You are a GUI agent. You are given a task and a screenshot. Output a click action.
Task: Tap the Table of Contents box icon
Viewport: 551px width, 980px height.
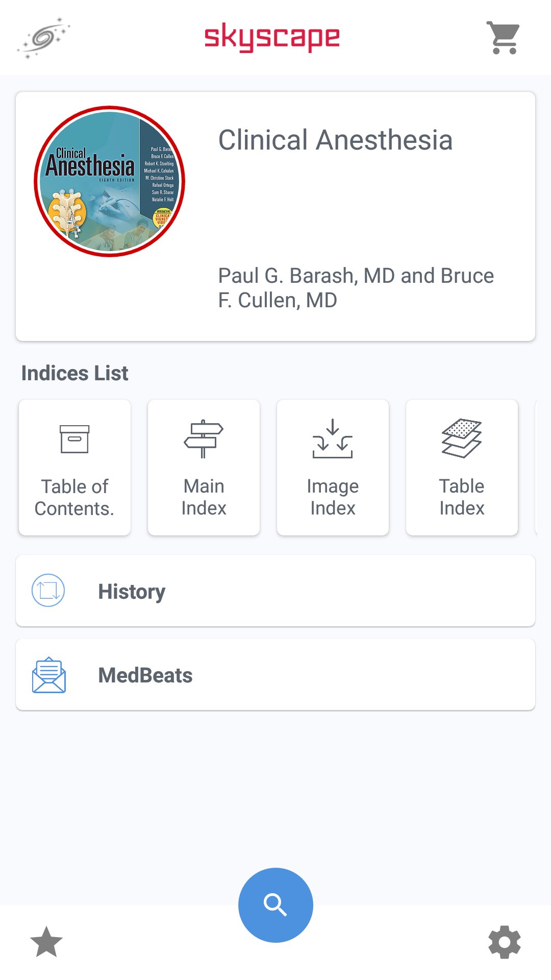[74, 439]
